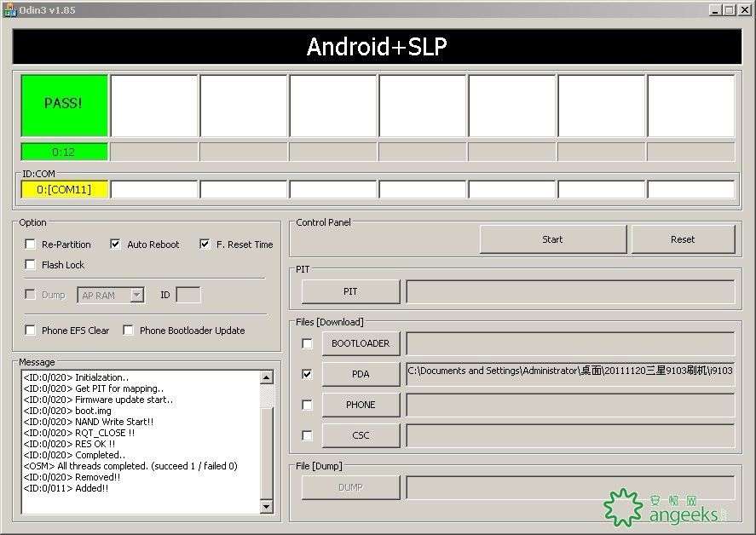Click the 'boot.img' log line
The image size is (756, 535).
tap(67, 411)
